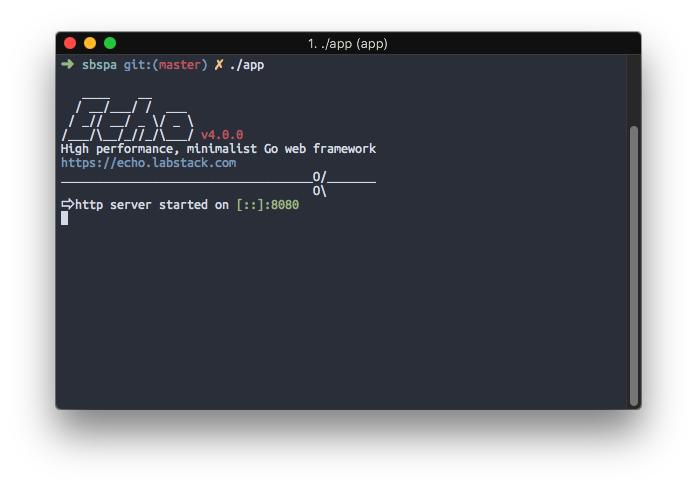Click the Echo ASCII art logo
This screenshot has height=489, width=697.
pyautogui.click(x=128, y=118)
